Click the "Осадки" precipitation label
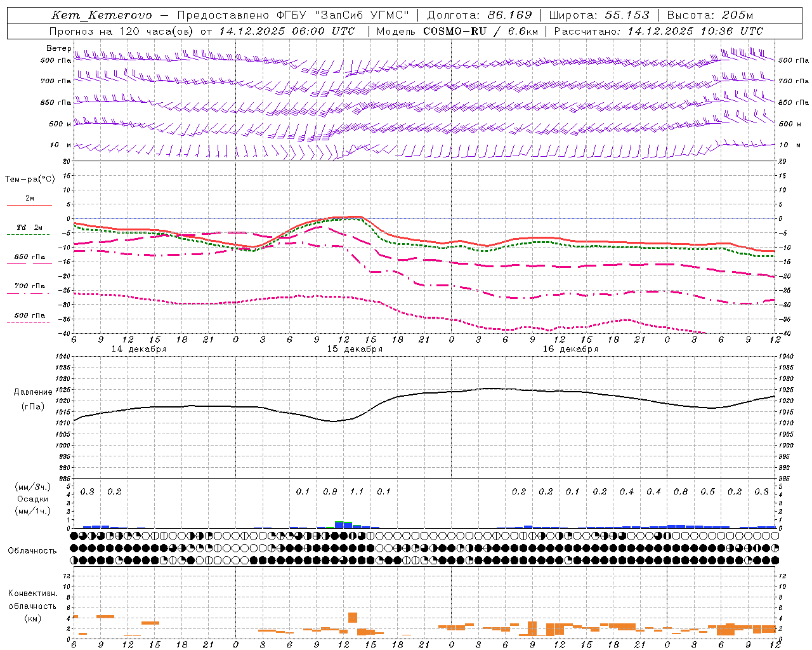The width and height of the screenshot is (812, 650). [x=33, y=499]
